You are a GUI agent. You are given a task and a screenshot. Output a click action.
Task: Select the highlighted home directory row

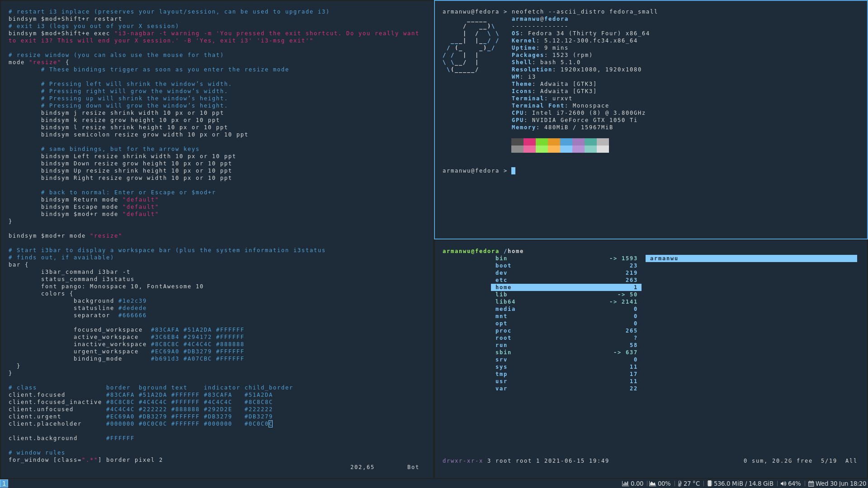coord(566,287)
